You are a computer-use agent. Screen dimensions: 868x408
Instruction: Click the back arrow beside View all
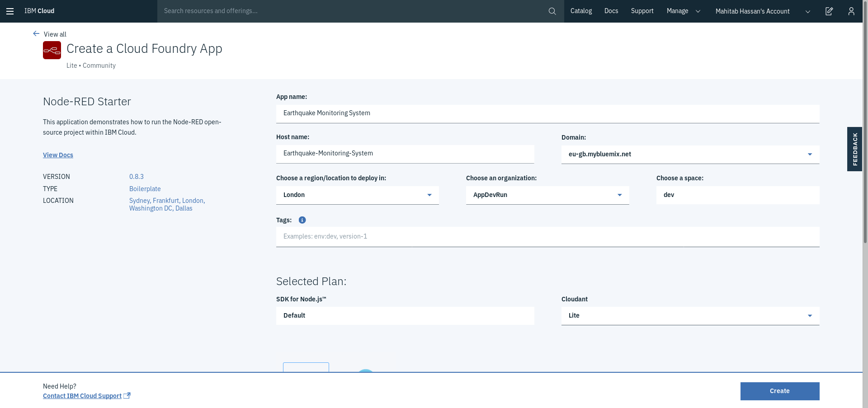(x=36, y=34)
